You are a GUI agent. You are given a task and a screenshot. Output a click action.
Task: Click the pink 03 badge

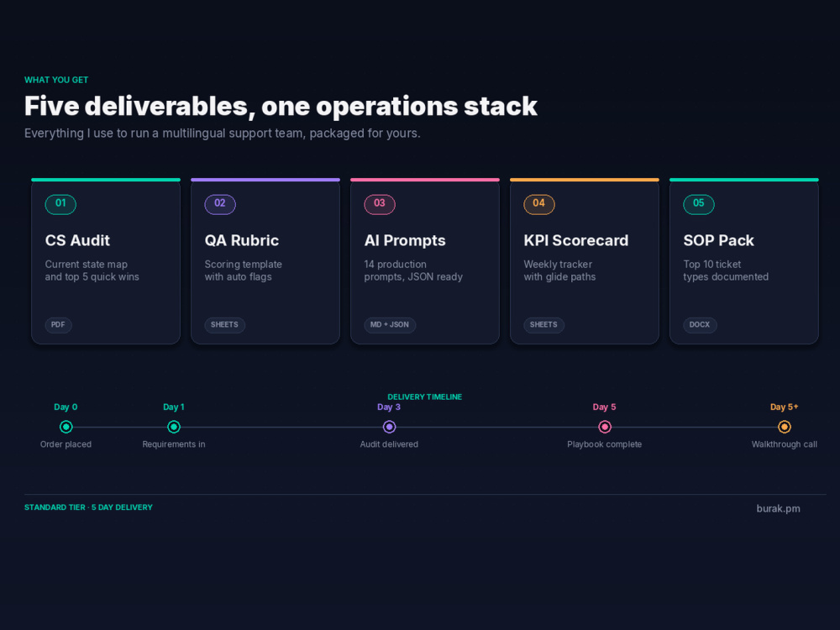380,204
